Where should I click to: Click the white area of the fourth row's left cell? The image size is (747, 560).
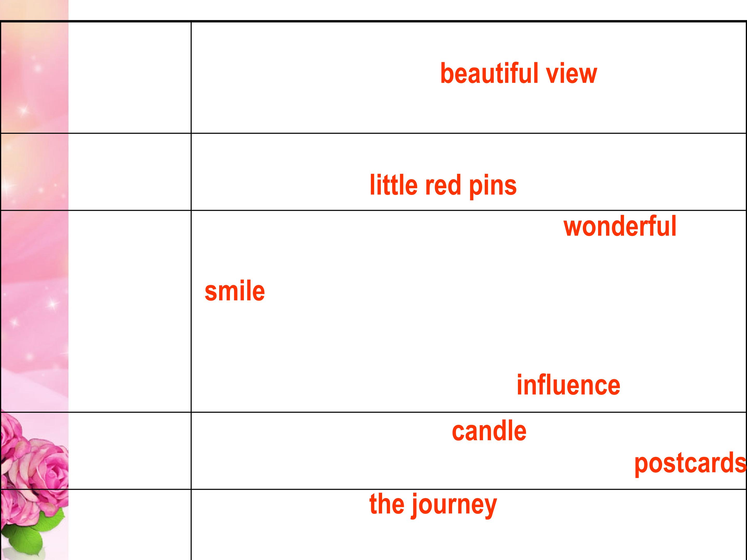click(130, 451)
